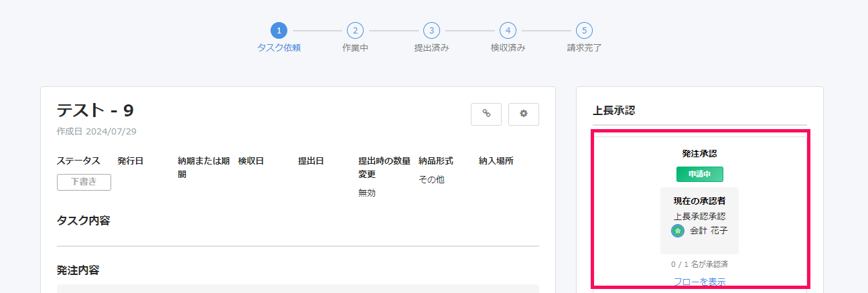
Task: Click the タスク依頼 step label
Action: (279, 47)
